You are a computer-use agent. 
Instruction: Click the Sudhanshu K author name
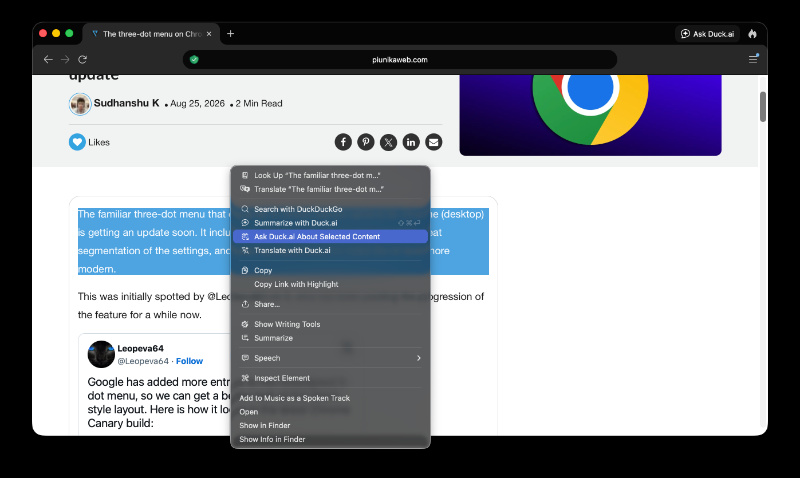(127, 103)
